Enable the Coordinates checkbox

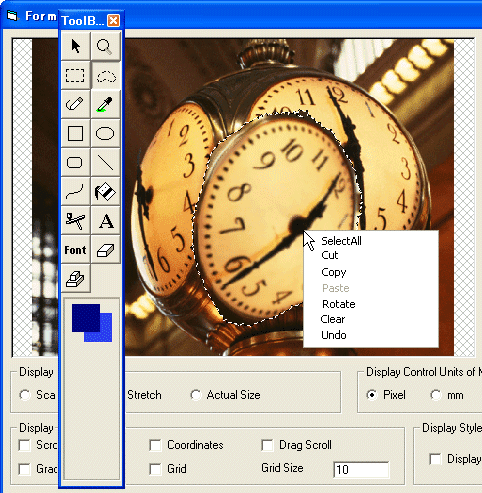pos(155,445)
